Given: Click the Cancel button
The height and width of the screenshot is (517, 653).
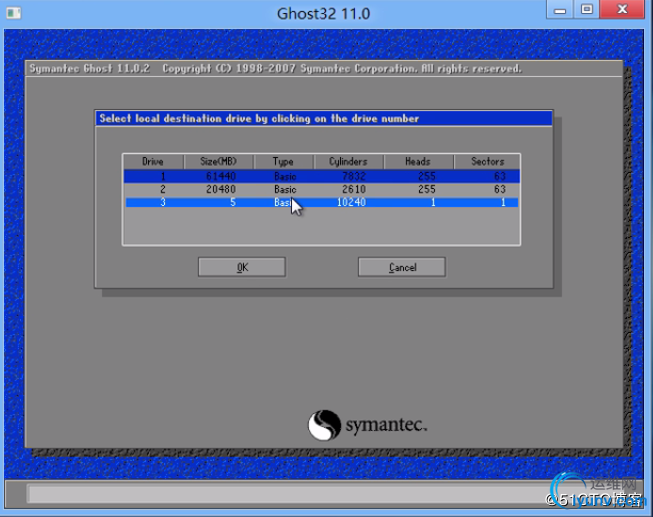Looking at the screenshot, I should [x=402, y=267].
